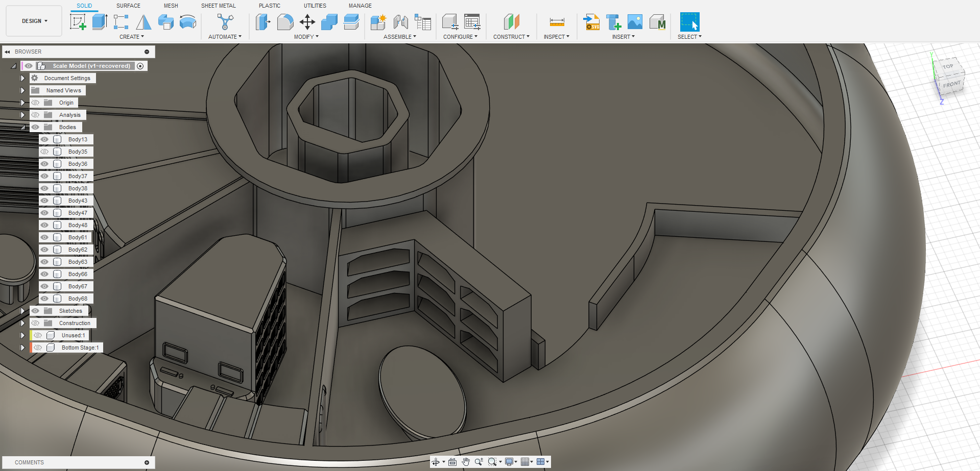This screenshot has width=980, height=471.
Task: Open the Insert menu label
Action: (624, 37)
